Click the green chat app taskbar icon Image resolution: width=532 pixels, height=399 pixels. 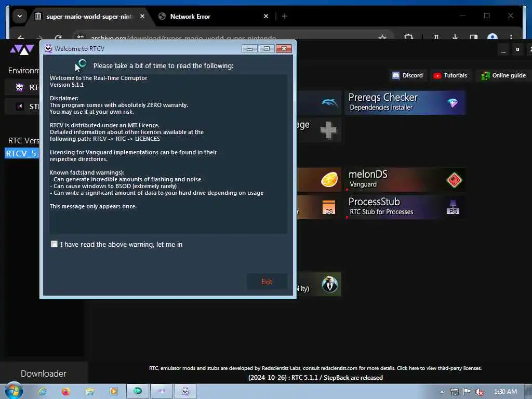click(137, 392)
